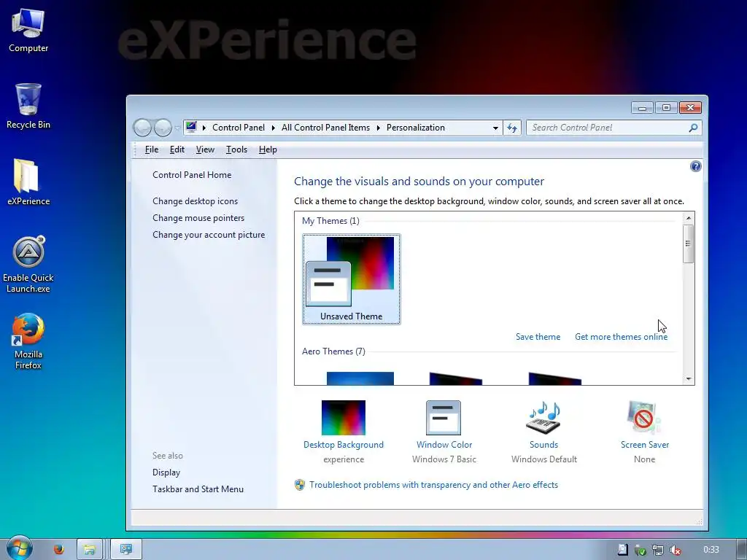Click the refresh button beside address bar

click(x=512, y=128)
